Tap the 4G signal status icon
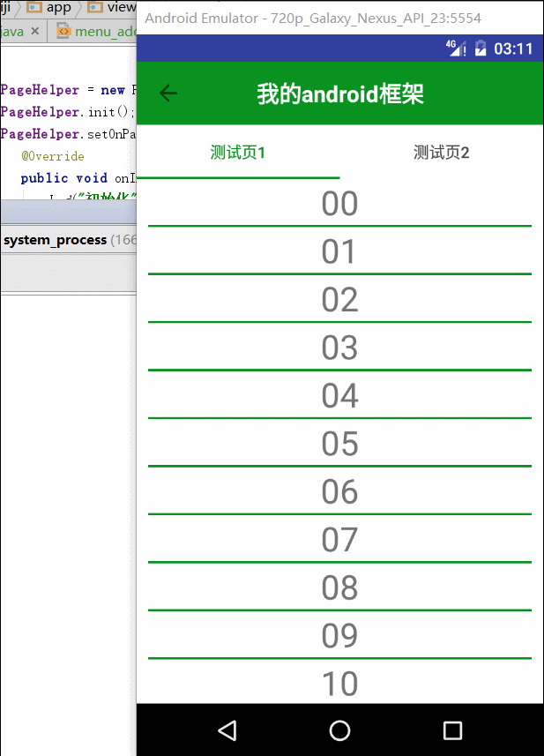 click(455, 49)
